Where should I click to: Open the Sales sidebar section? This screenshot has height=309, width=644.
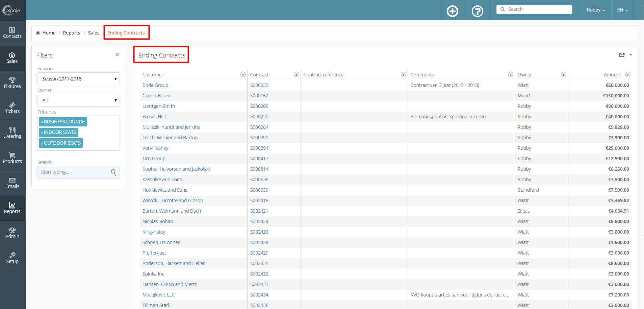pyautogui.click(x=12, y=58)
